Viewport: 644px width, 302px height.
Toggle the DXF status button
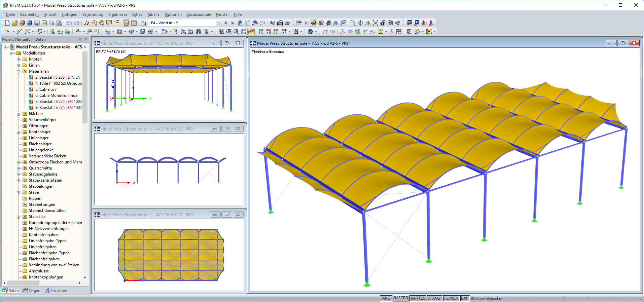[x=464, y=298]
